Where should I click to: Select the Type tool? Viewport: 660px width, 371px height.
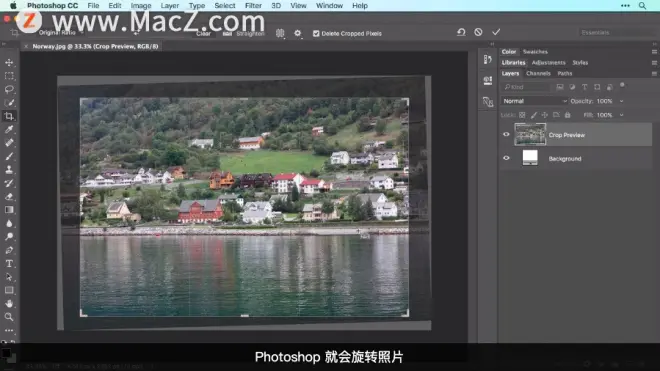(x=9, y=264)
